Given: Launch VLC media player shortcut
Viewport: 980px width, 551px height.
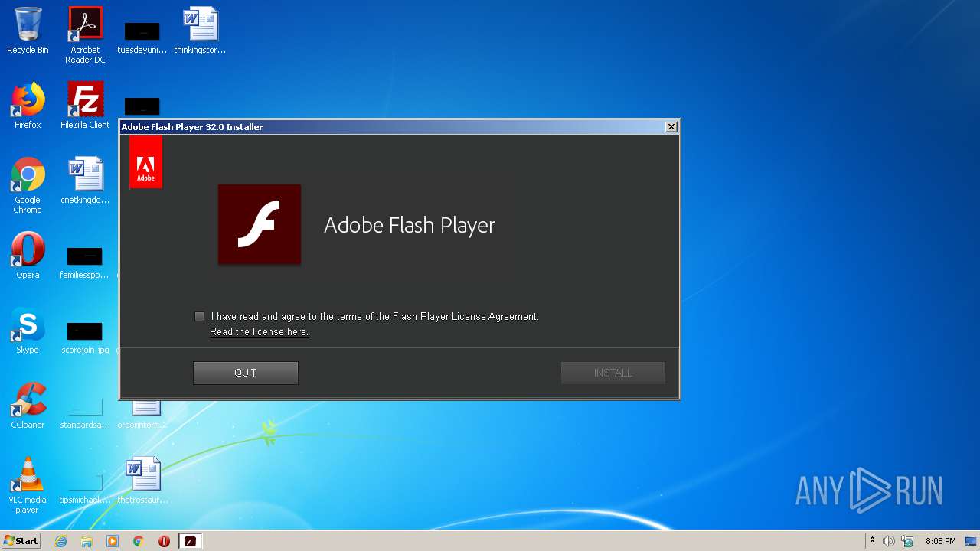Looking at the screenshot, I should pos(28,485).
